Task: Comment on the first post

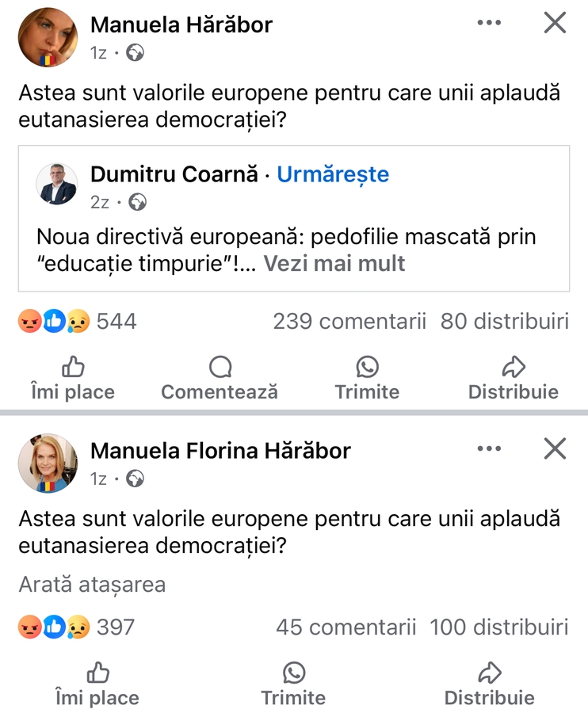Action: coord(220,379)
